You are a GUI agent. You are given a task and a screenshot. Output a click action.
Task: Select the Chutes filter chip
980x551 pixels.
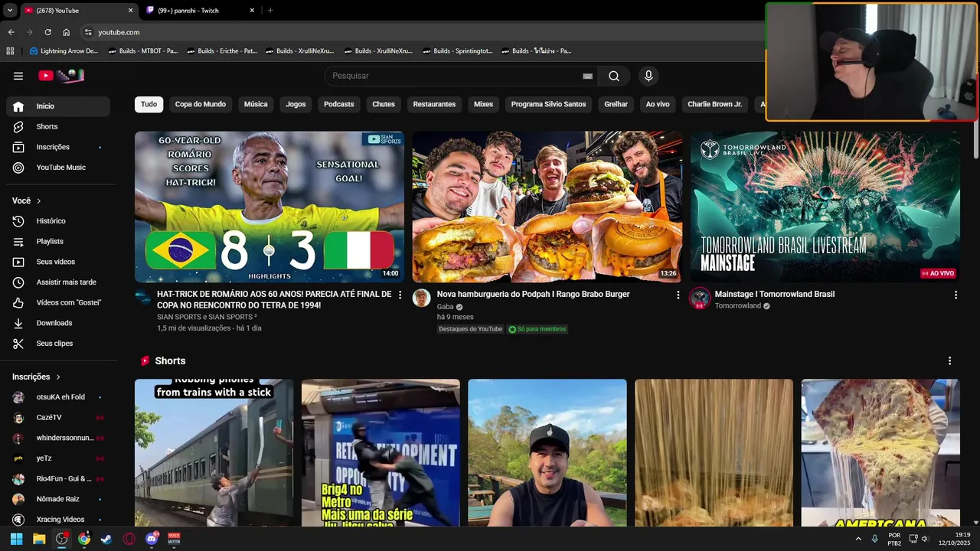384,104
